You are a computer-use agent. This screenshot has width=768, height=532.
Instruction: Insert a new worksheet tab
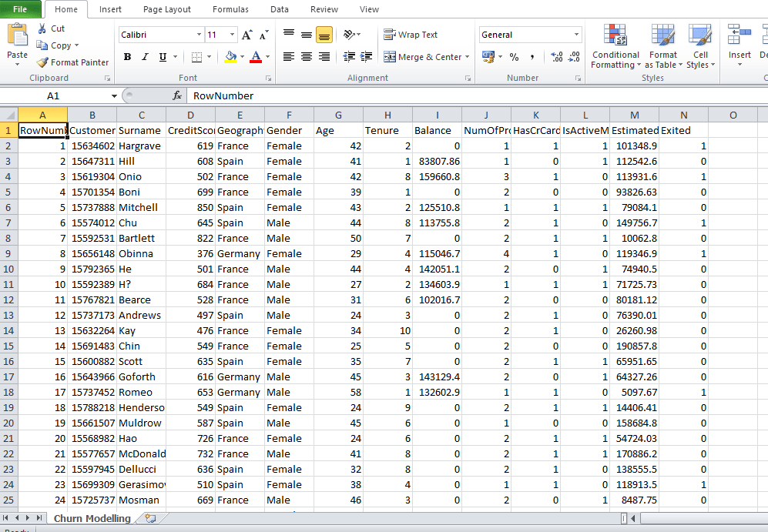(x=151, y=518)
